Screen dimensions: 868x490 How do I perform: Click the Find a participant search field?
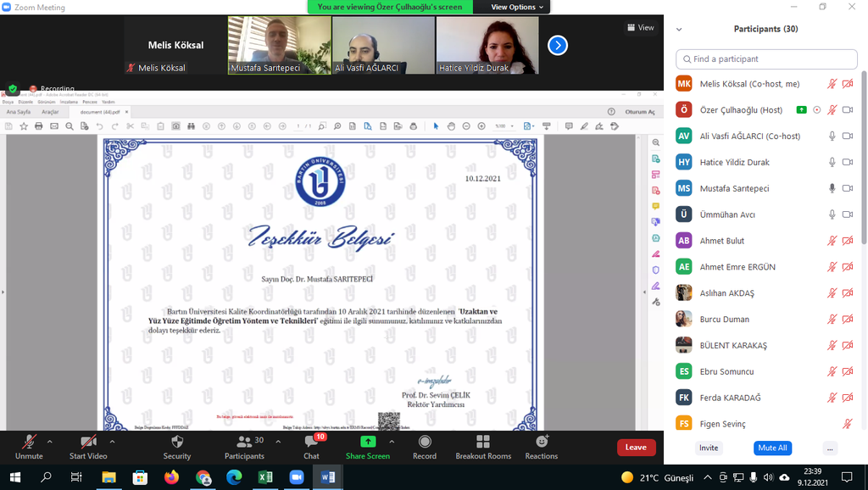pos(766,59)
